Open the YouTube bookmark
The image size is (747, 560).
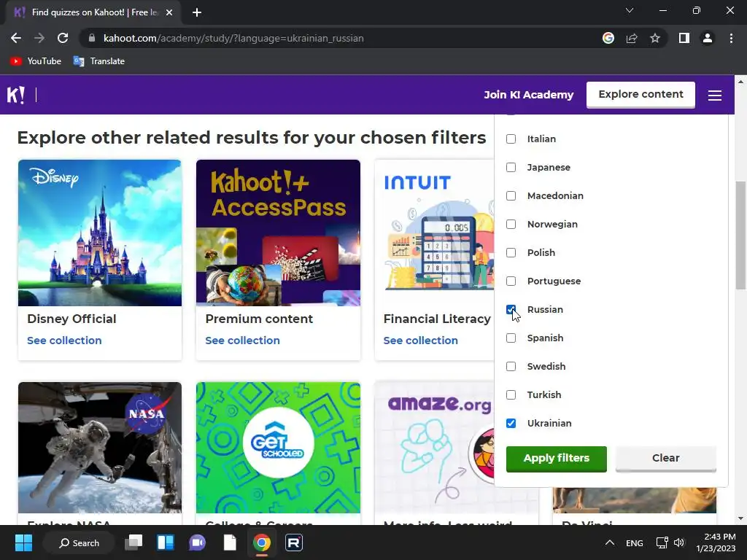coord(36,61)
